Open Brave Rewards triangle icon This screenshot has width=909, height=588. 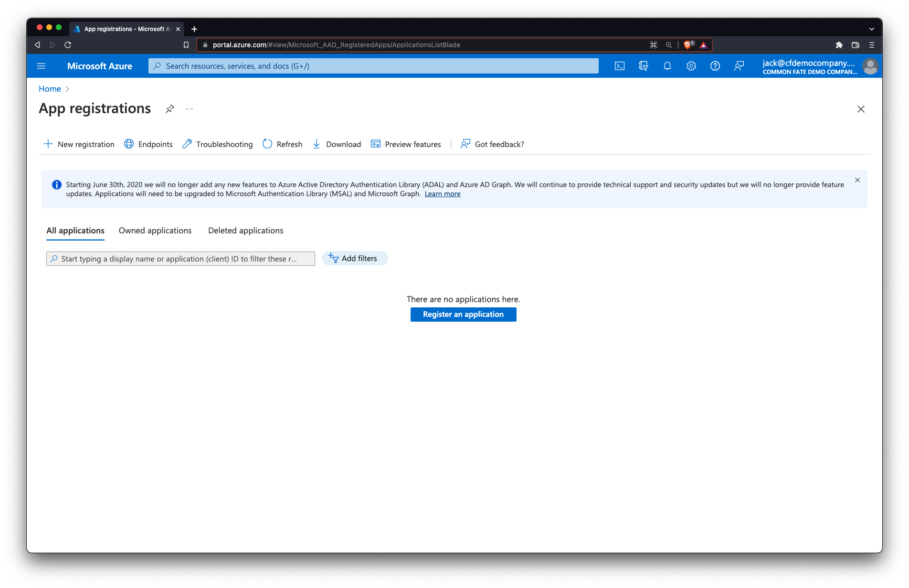pos(703,45)
